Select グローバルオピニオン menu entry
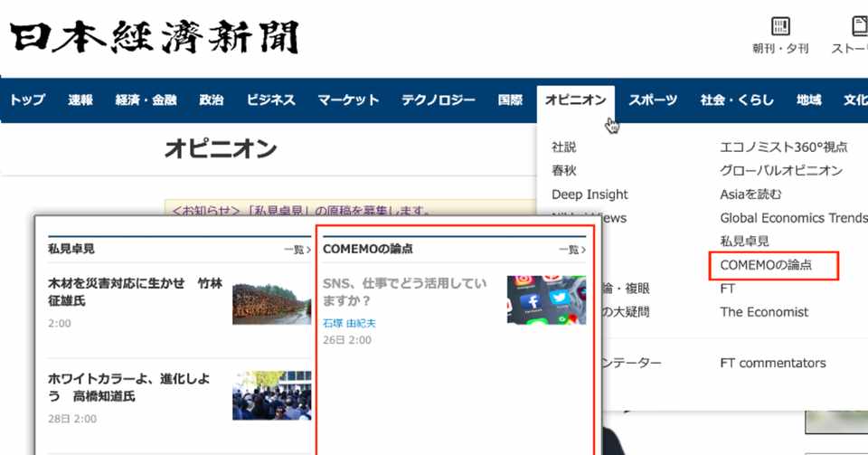868x455 pixels. coord(781,170)
